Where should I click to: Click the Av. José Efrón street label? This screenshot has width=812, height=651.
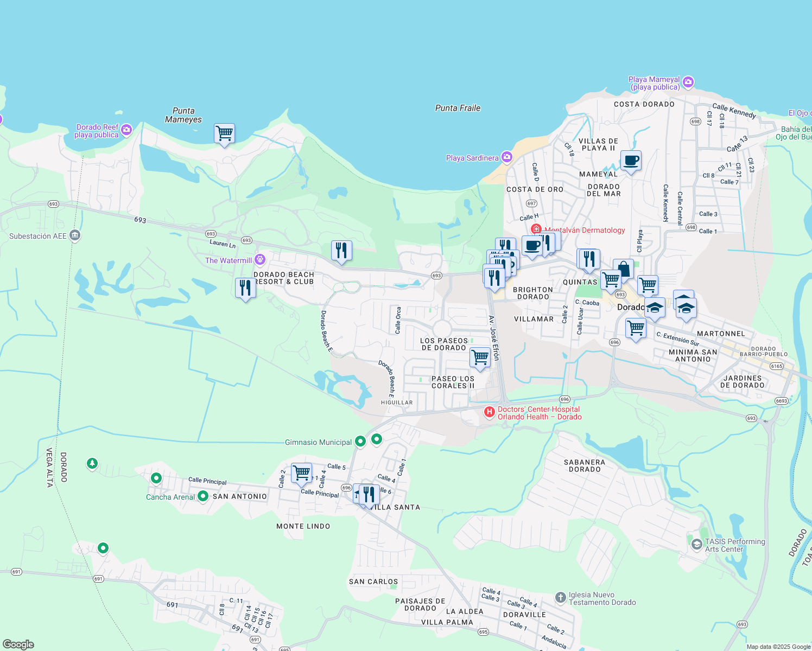493,338
